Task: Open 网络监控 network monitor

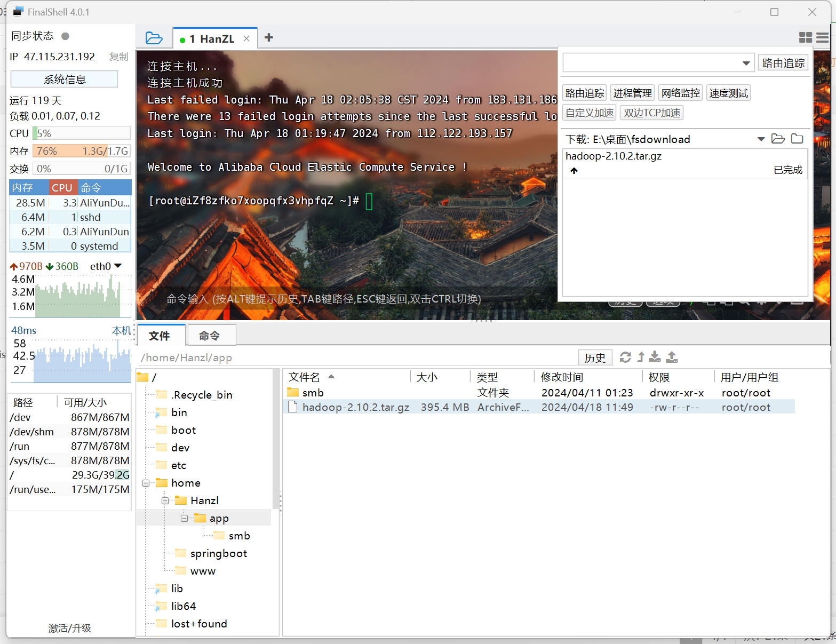Action: (x=680, y=93)
